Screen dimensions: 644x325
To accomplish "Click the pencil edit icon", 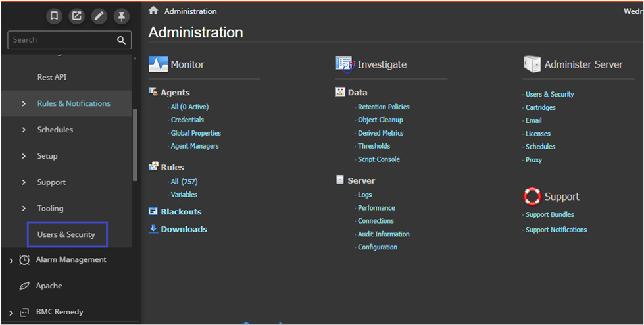I will pos(99,16).
